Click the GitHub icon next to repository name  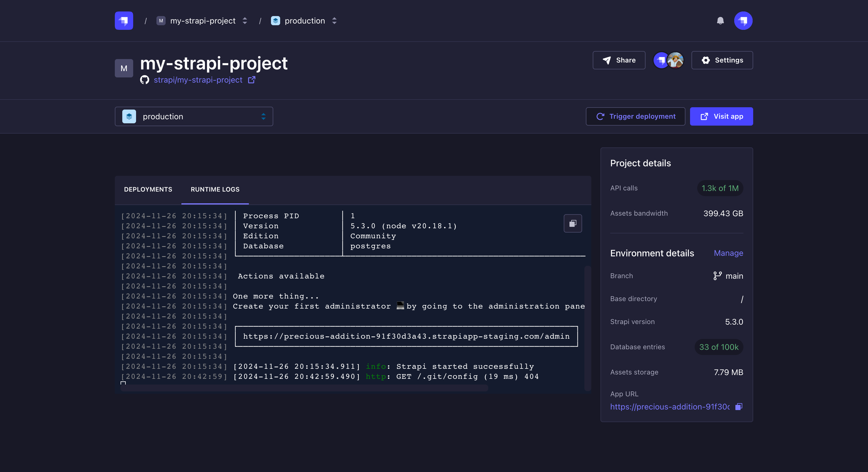coord(145,80)
